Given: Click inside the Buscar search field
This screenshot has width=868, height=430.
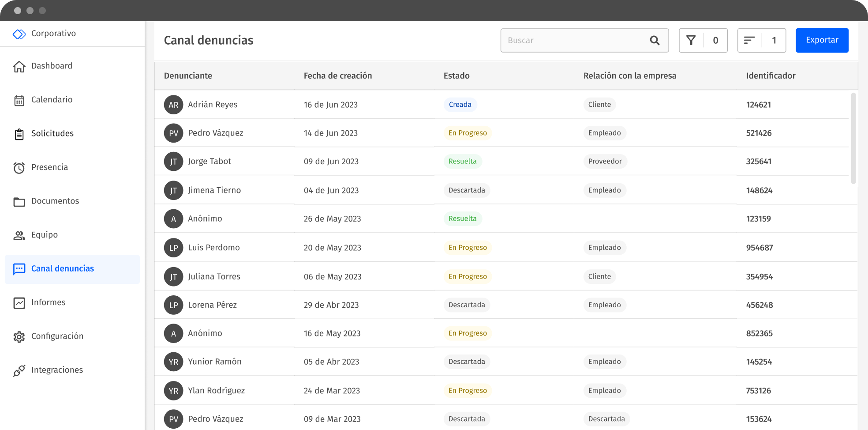Looking at the screenshot, I should [573, 41].
